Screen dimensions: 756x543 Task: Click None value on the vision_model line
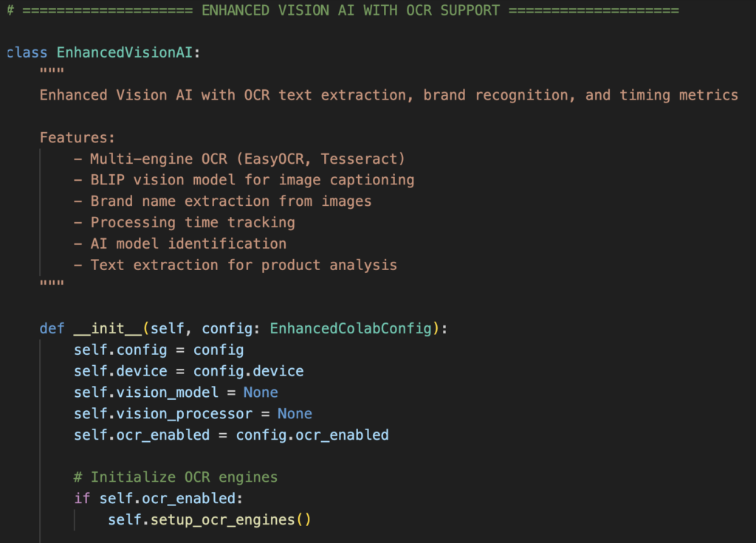point(261,392)
